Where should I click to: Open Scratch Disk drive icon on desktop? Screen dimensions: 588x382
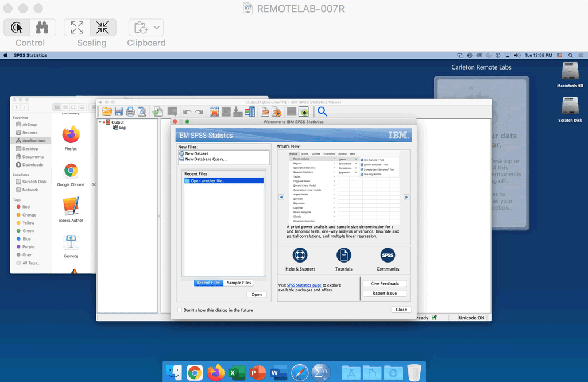(570, 106)
